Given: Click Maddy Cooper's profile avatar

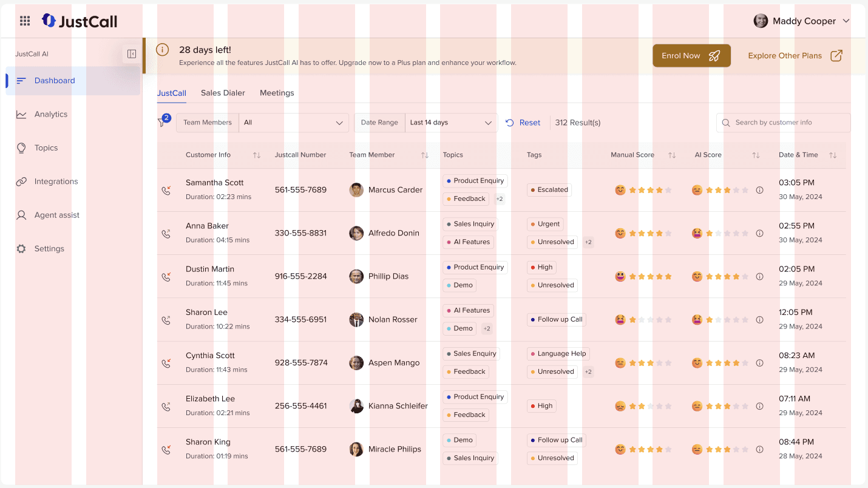Looking at the screenshot, I should 761,21.
